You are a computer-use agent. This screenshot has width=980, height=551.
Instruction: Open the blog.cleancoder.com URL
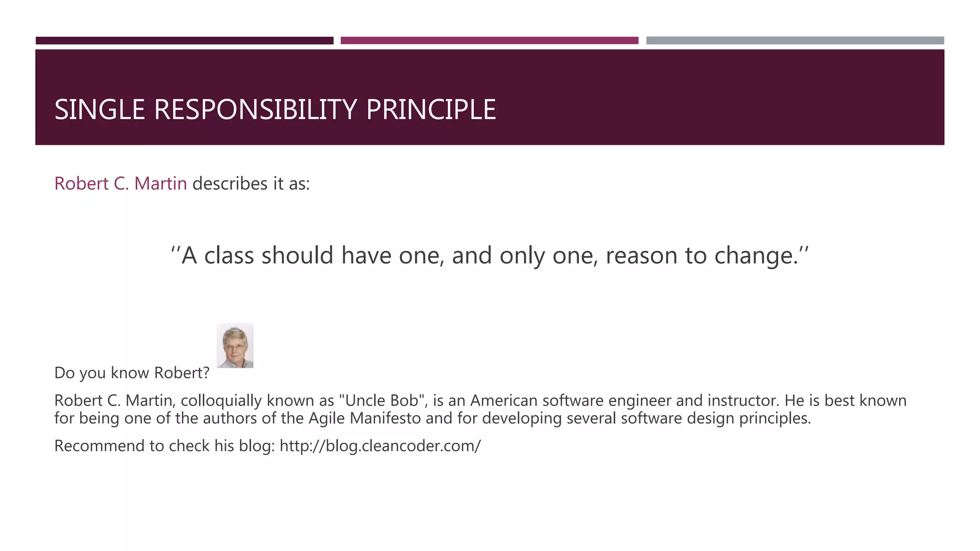[x=380, y=446]
